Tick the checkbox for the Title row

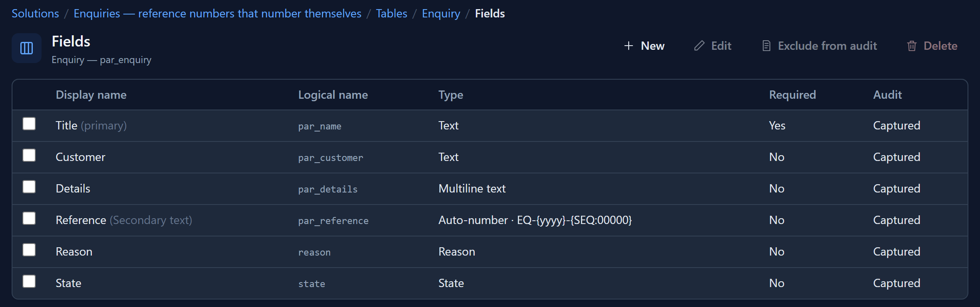(29, 124)
